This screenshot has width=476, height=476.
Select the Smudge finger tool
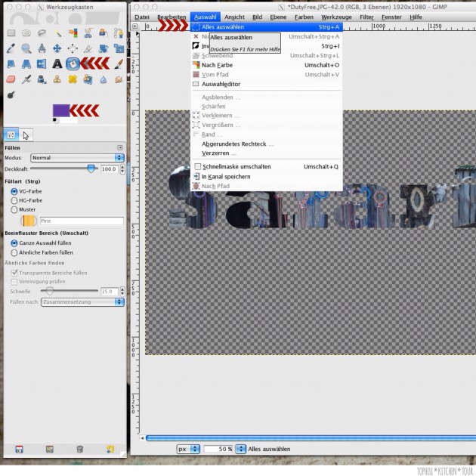(x=119, y=79)
